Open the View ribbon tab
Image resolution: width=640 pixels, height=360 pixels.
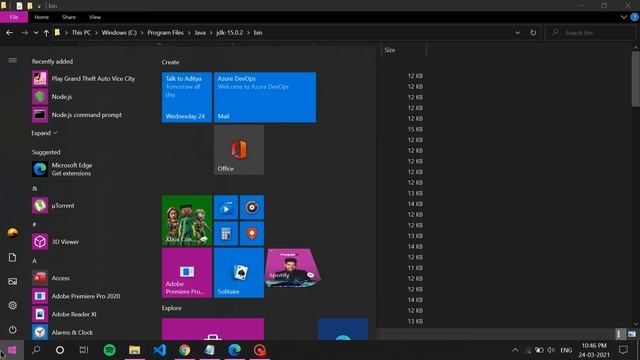95,17
